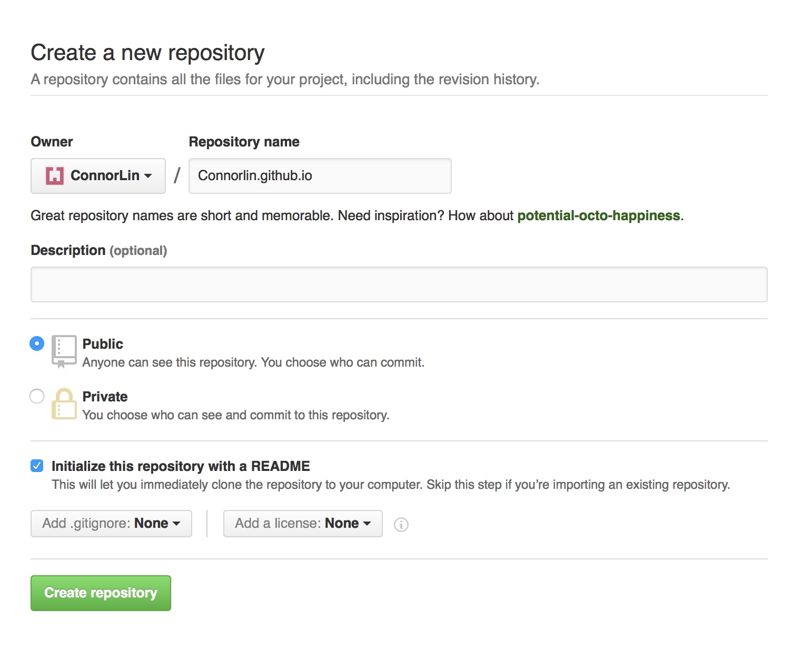Click the Owner label

tap(52, 142)
